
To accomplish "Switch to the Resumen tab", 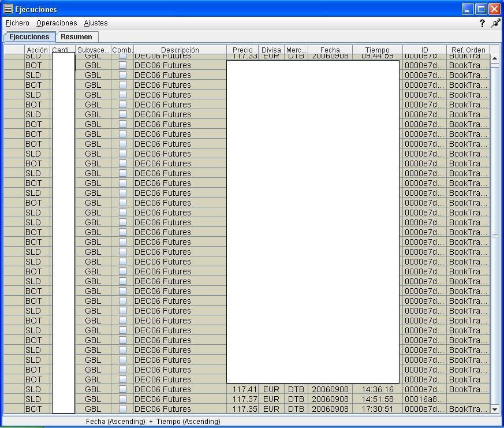I will (x=77, y=36).
